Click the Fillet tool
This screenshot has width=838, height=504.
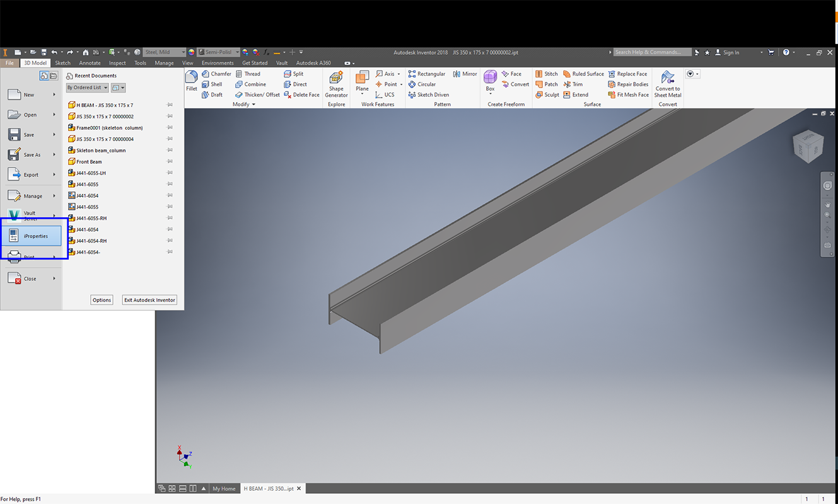[192, 81]
